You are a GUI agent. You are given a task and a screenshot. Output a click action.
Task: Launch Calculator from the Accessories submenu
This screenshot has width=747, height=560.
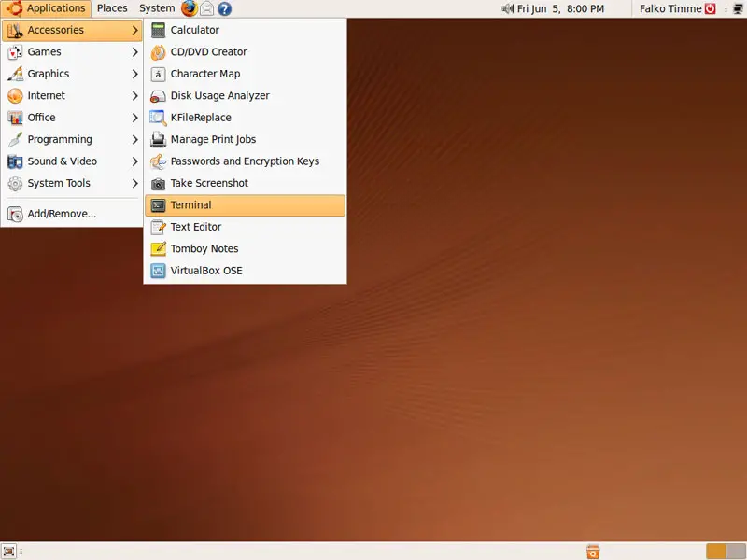tap(245, 30)
